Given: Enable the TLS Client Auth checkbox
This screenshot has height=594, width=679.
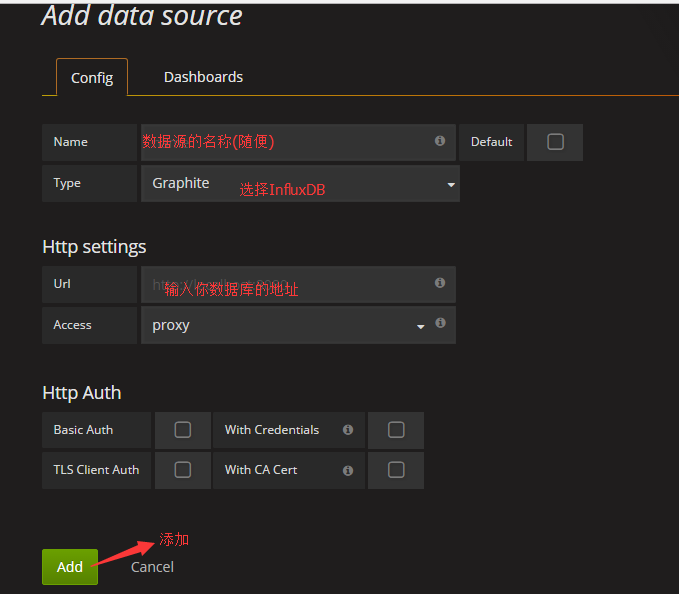Looking at the screenshot, I should click(183, 470).
